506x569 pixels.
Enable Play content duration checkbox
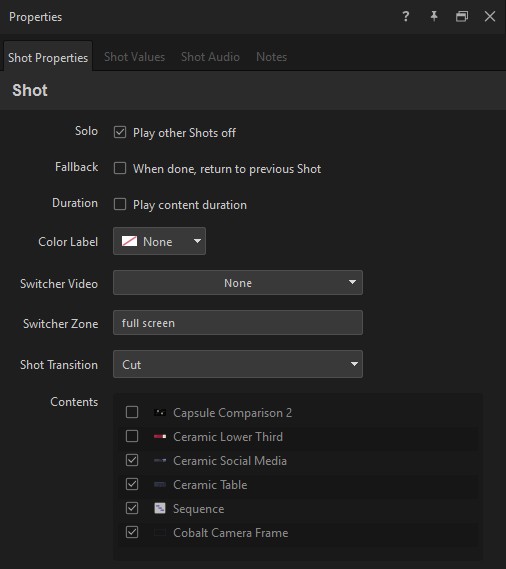coord(120,204)
